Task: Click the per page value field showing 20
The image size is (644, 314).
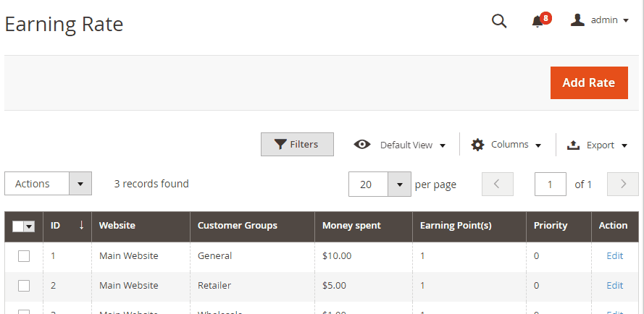Action: [x=369, y=184]
